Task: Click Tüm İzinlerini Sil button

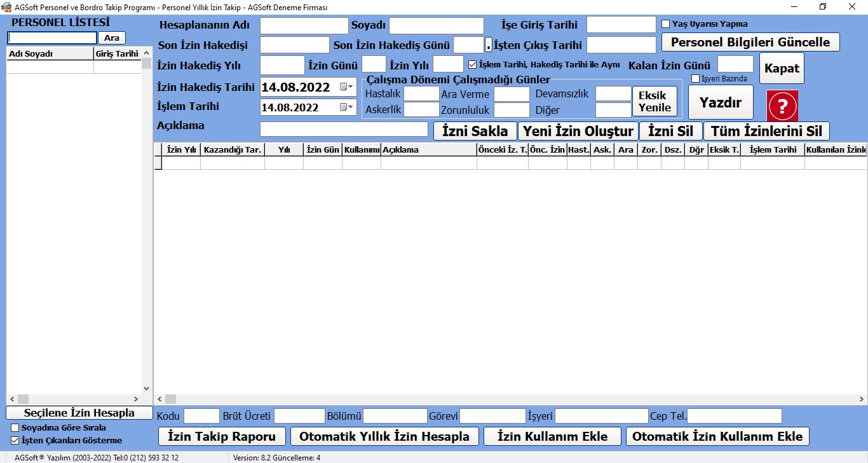Action: coord(766,131)
